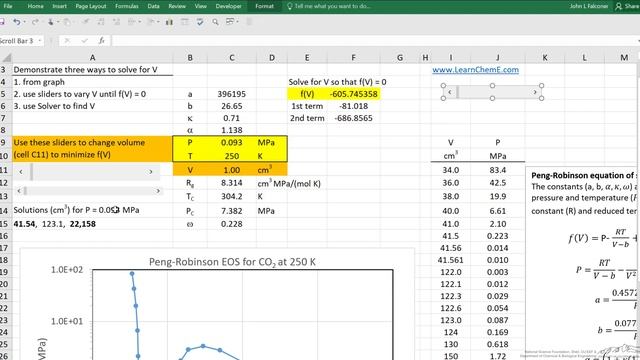
Task: Open the touch mode dropdown arrow
Action: (58, 22)
